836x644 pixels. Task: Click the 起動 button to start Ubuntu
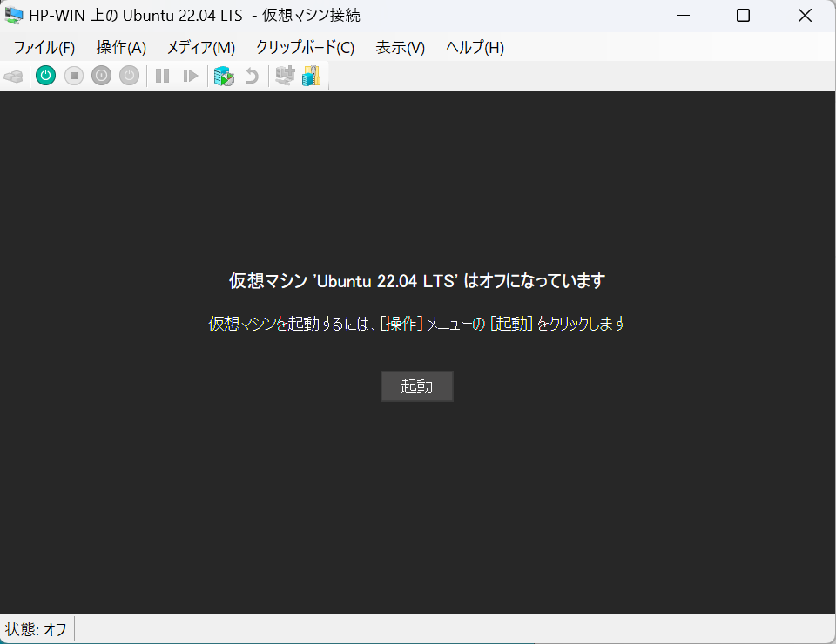(x=416, y=386)
